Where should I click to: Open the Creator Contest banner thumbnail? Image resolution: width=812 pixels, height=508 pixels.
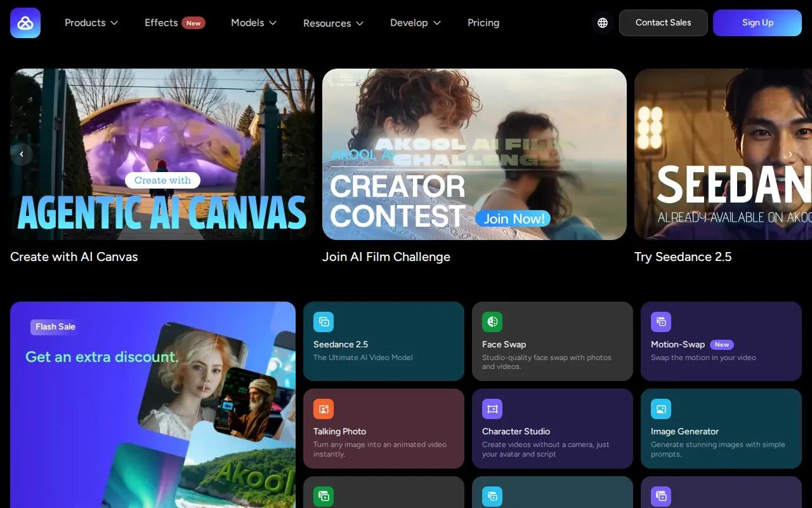475,154
